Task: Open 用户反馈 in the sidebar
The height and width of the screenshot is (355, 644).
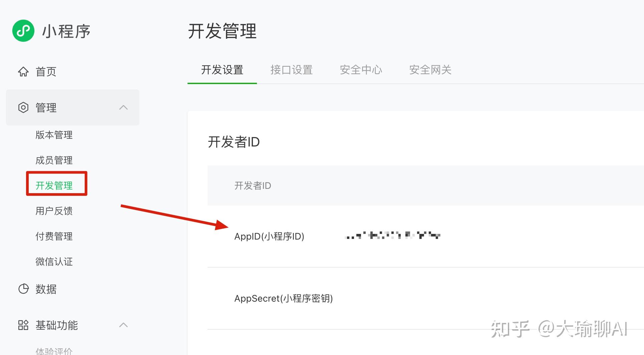Action: point(54,211)
